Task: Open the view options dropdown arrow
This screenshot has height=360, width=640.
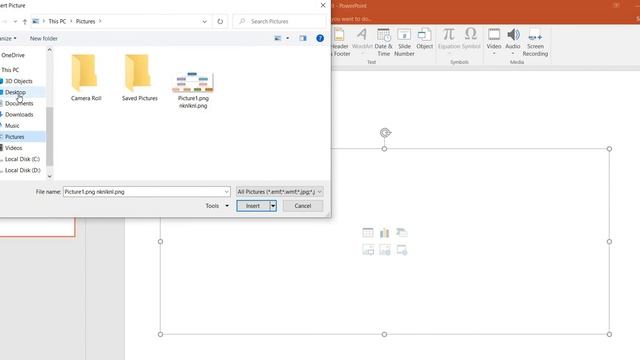Action: 288,38
